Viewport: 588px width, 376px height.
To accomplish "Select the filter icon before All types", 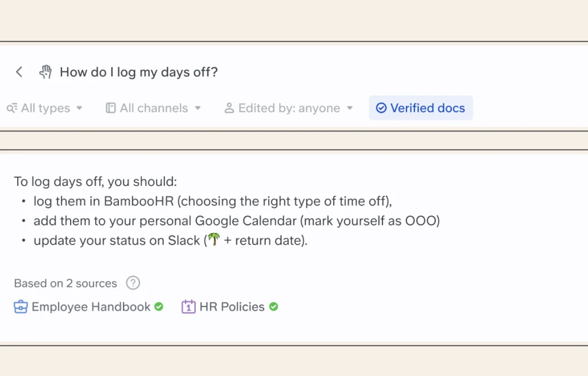I will 12,108.
